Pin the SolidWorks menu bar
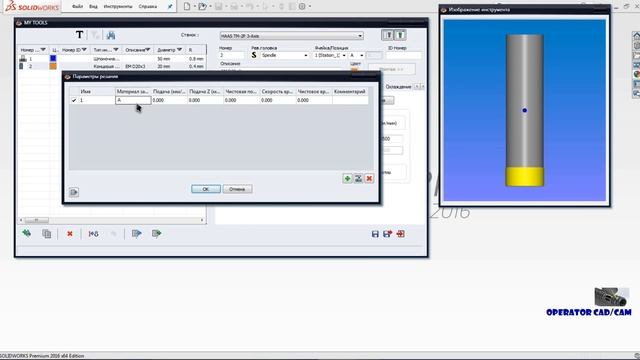640x360 pixels. point(170,7)
